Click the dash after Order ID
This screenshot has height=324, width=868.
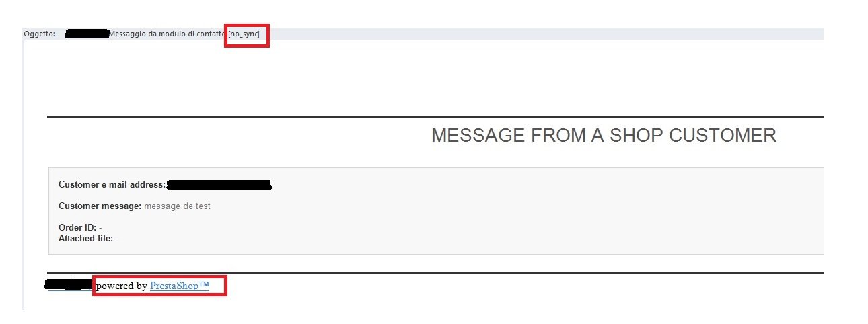click(100, 228)
